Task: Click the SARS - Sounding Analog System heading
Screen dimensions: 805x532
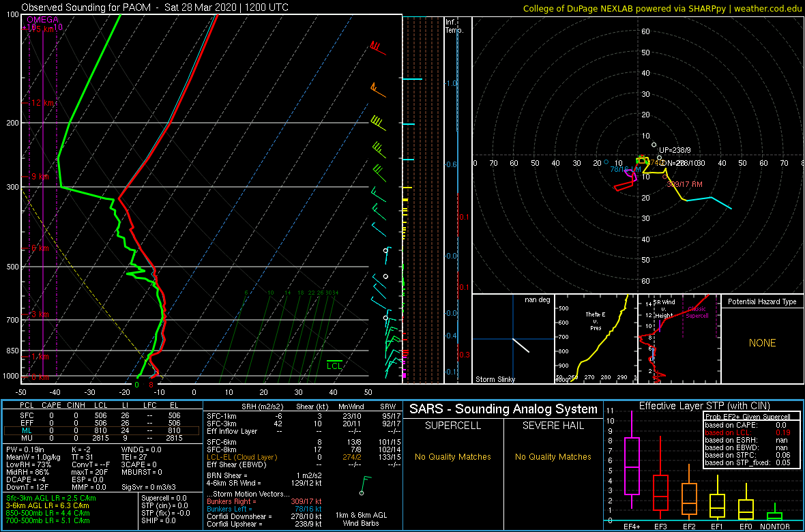Action: click(503, 409)
